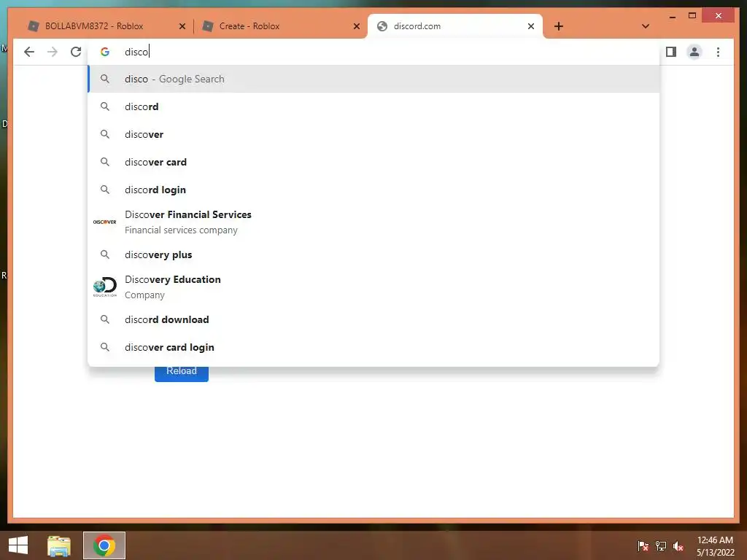Click the Discovery Education logo icon
Viewport: 747px width, 560px height.
pyautogui.click(x=105, y=287)
